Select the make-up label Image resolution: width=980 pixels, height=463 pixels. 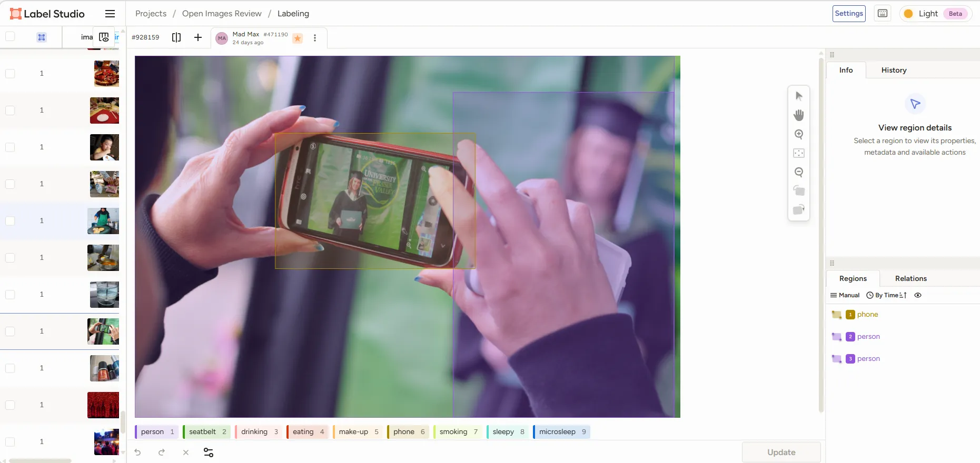click(358, 432)
